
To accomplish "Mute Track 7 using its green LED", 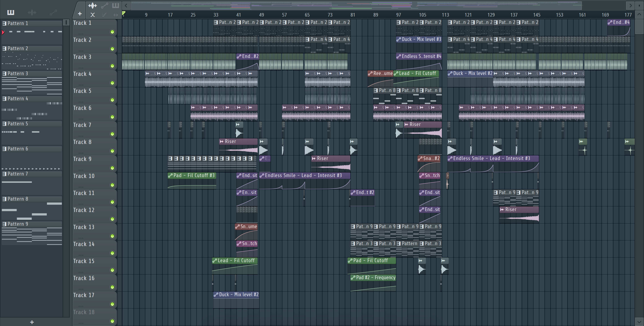I will click(x=112, y=134).
